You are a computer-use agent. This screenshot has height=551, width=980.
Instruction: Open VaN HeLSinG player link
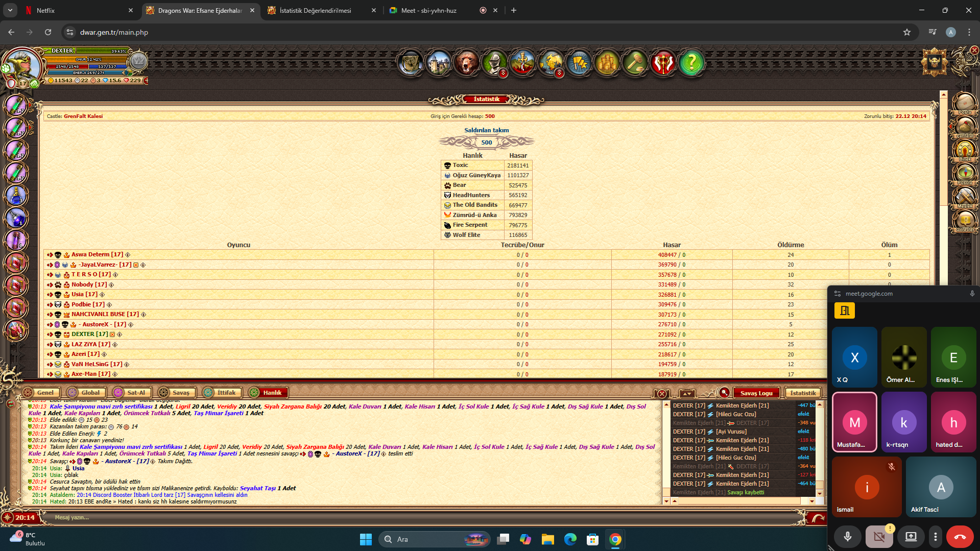tap(97, 364)
